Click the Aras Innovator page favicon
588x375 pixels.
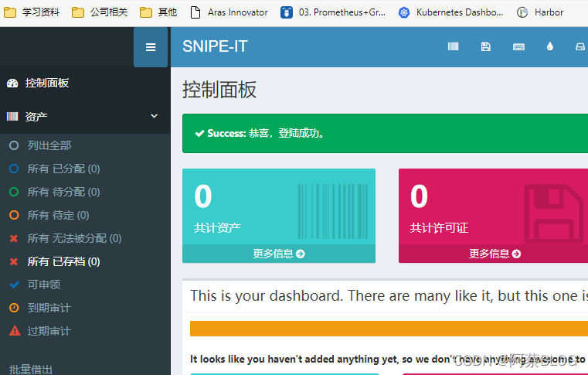[195, 12]
